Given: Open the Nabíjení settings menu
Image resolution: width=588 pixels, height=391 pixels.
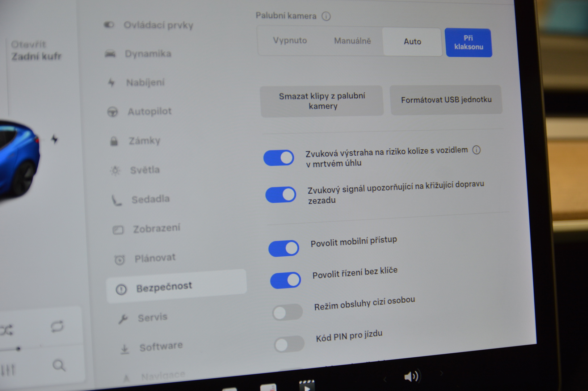Looking at the screenshot, I should 145,83.
